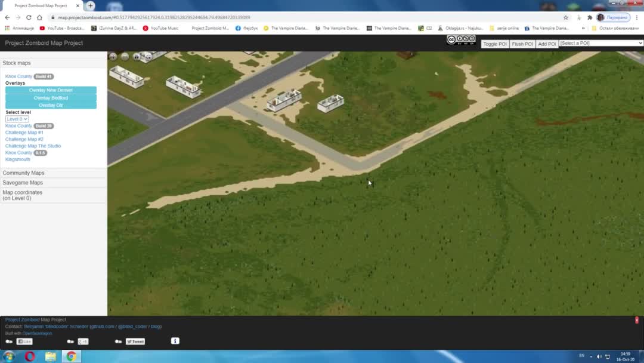The height and width of the screenshot is (363, 644).
Task: Open the Kingsmouth map link
Action: click(x=18, y=159)
